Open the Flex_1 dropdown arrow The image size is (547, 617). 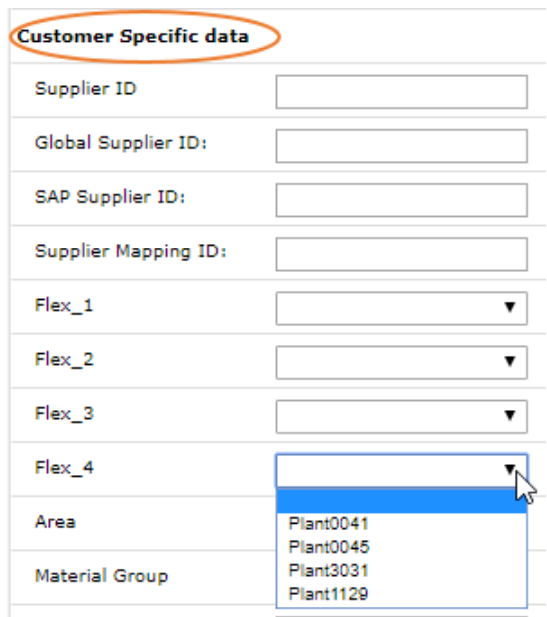[510, 307]
